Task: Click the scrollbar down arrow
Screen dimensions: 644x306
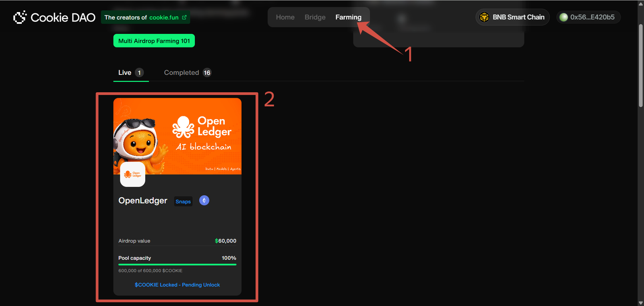Action: coord(640,302)
